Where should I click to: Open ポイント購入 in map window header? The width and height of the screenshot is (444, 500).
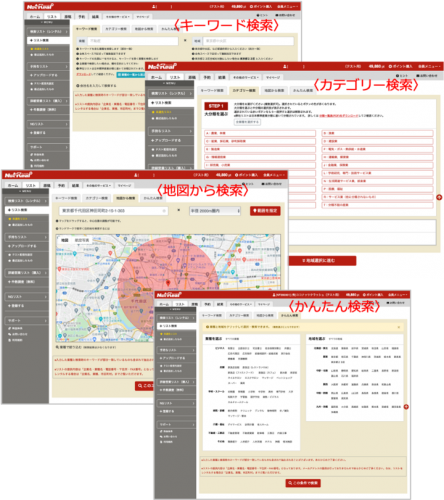[x=246, y=175]
